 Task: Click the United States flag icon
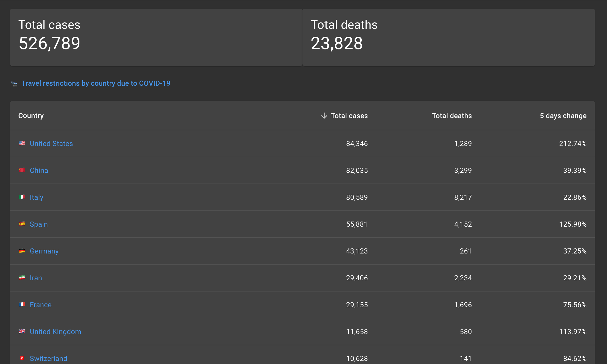tap(22, 143)
